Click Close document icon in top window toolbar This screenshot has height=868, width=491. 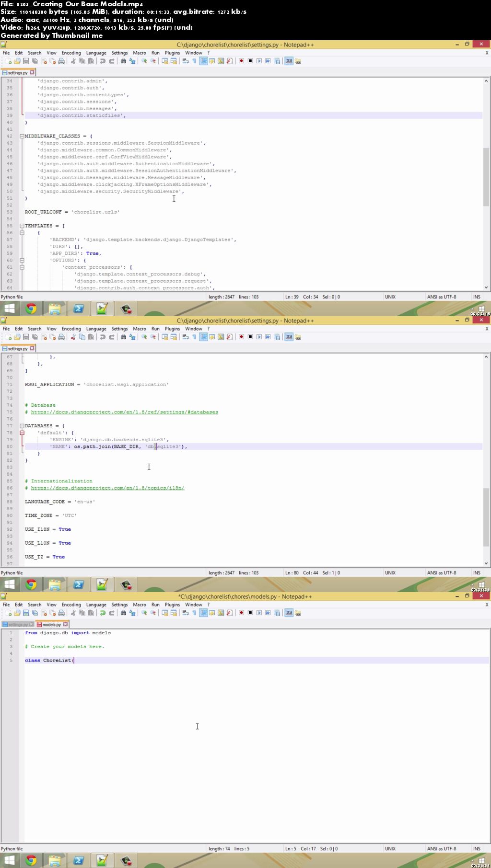[x=44, y=61]
